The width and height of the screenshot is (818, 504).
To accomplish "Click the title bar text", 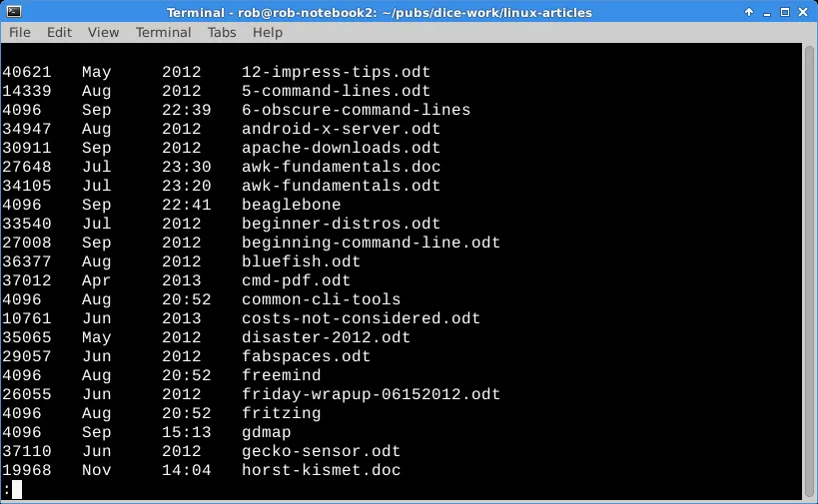I will point(380,13).
